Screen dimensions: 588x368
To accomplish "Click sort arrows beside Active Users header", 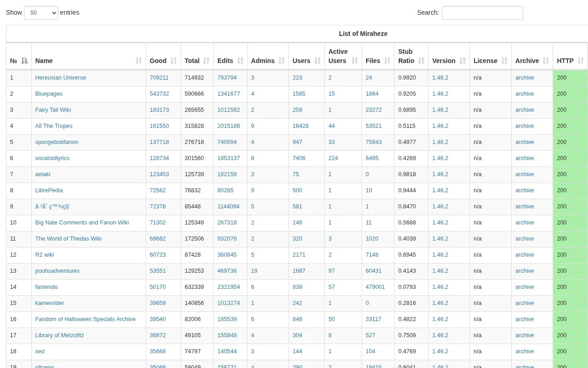I will (355, 61).
